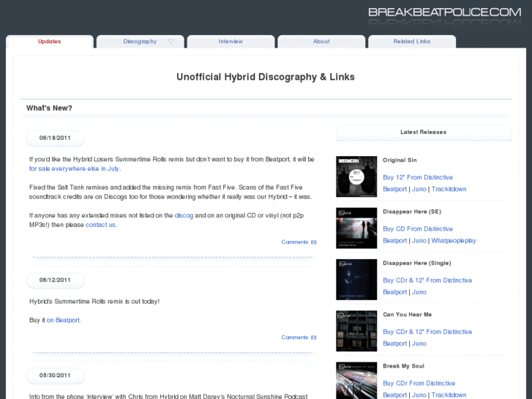This screenshot has width=532, height=399.
Task: Go to the About tab
Action: coord(321,42)
